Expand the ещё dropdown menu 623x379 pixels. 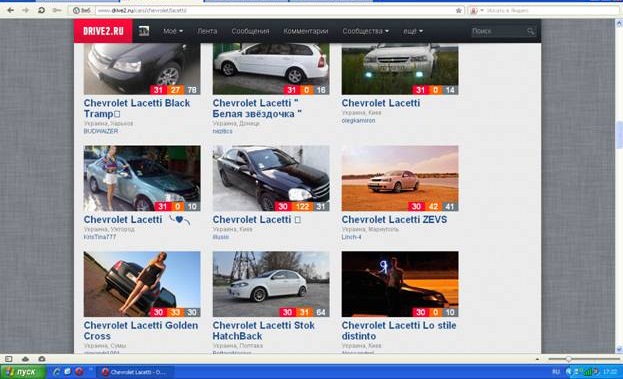[x=413, y=31]
